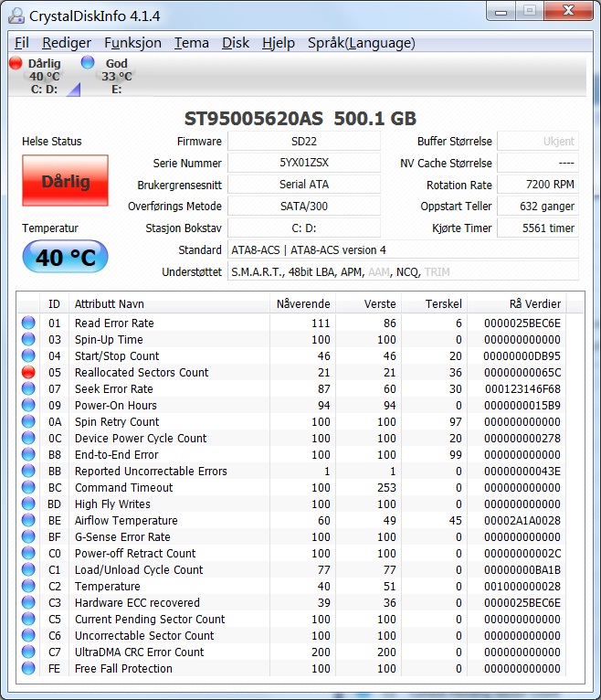Screen dimensions: 601x700
Task: Click the status icon for Start/Stop Count
Action: tap(28, 355)
